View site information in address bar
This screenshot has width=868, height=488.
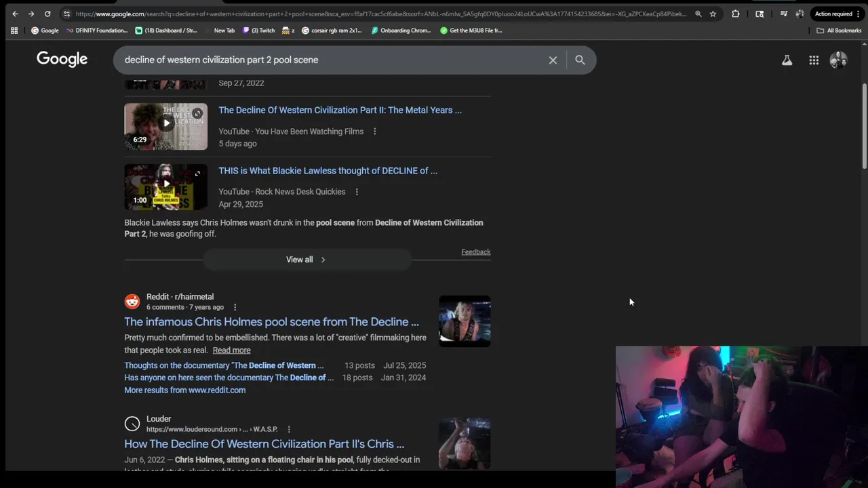[66, 14]
